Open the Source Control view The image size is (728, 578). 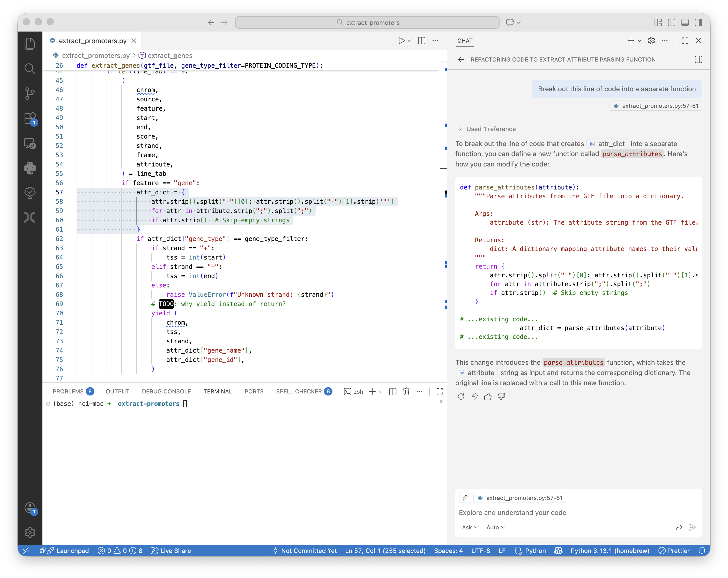click(30, 94)
